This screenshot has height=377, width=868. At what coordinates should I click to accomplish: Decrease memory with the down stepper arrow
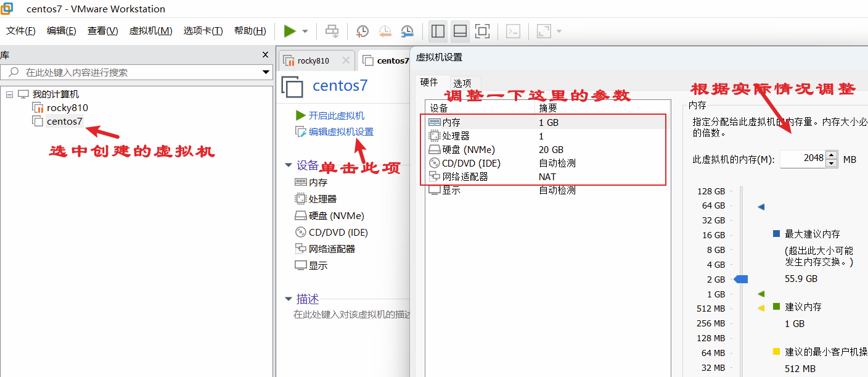click(832, 163)
